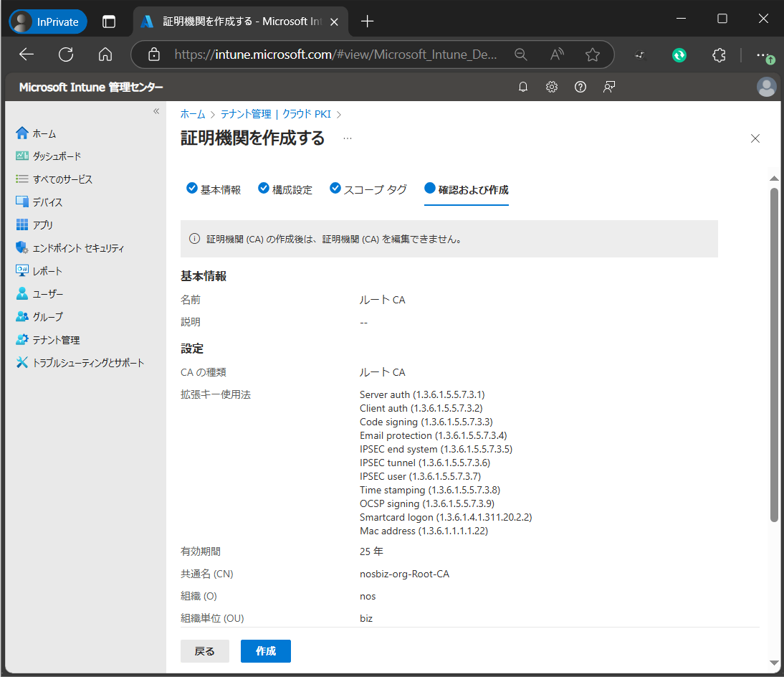This screenshot has width=784, height=677.
Task: Open the ellipsis menu beside page title
Action: click(348, 138)
